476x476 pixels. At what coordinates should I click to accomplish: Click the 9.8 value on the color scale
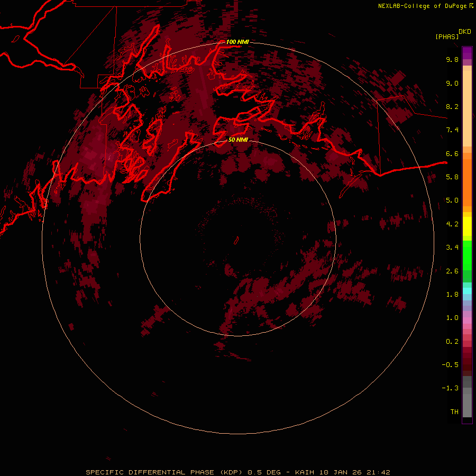[452, 59]
